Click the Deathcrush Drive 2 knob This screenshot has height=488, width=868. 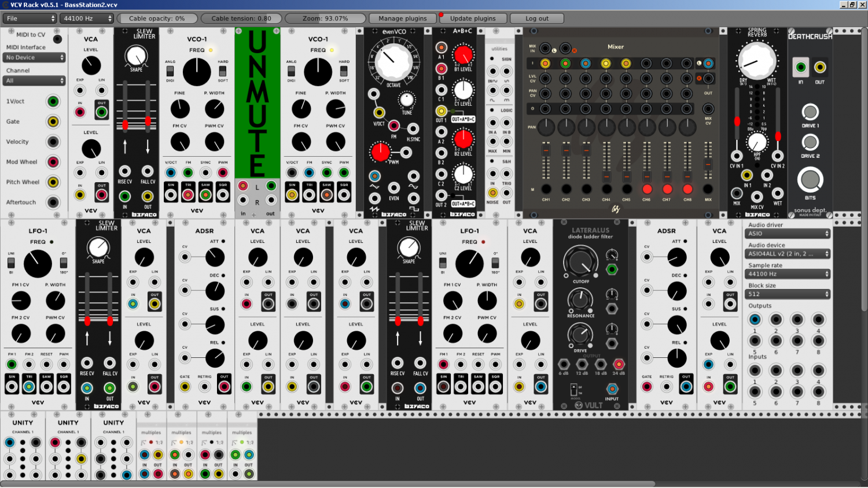pos(810,142)
